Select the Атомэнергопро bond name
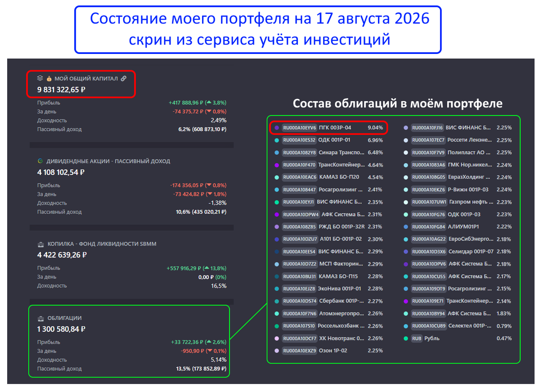Viewport: 540px width, 392px height. click(x=342, y=313)
